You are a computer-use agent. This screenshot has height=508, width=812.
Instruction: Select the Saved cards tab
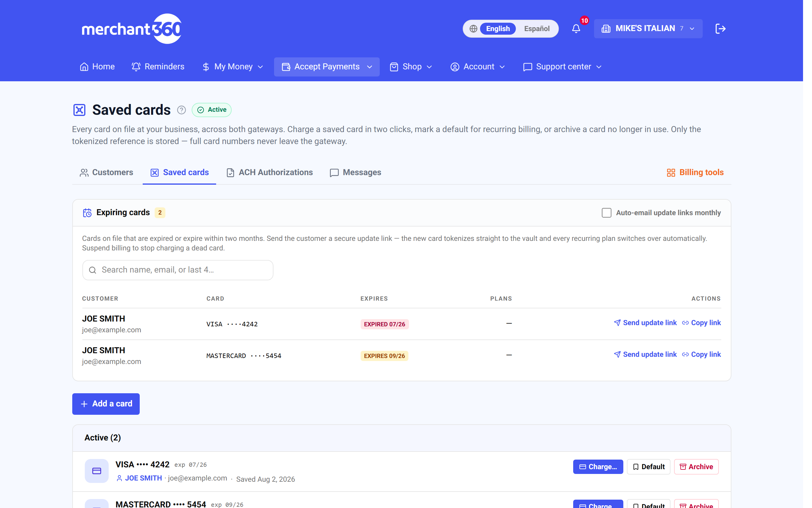[x=179, y=173]
